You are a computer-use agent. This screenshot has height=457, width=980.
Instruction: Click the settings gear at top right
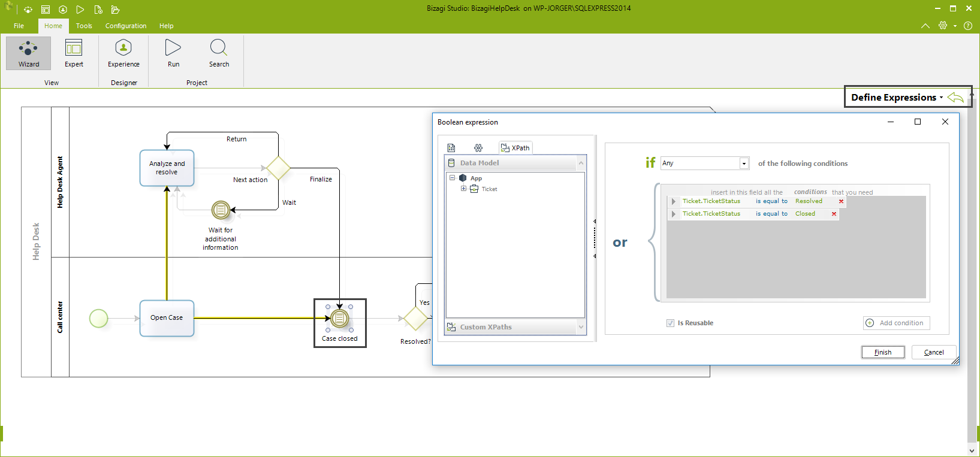point(943,25)
